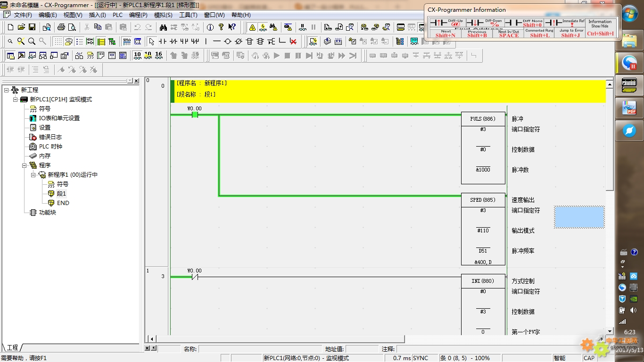Collapse the 新工程 root tree node
Viewport: 644px width, 362px height.
tap(6, 90)
